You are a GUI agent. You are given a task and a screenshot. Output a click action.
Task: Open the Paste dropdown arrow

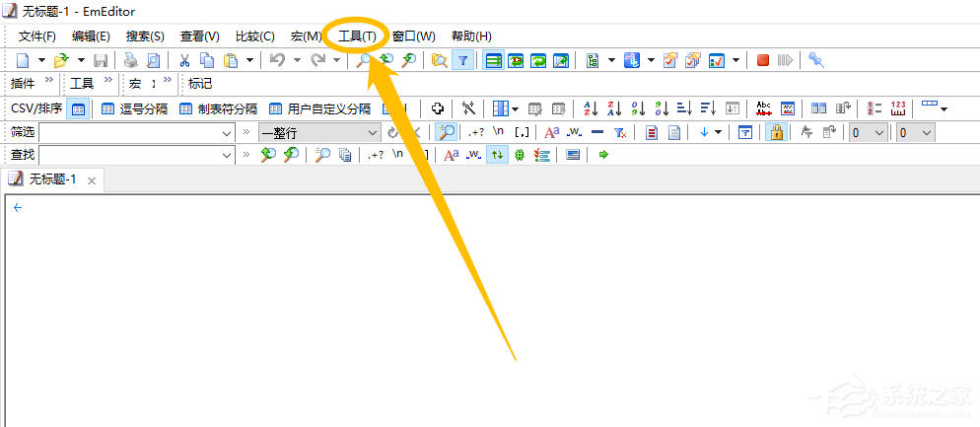pyautogui.click(x=249, y=60)
